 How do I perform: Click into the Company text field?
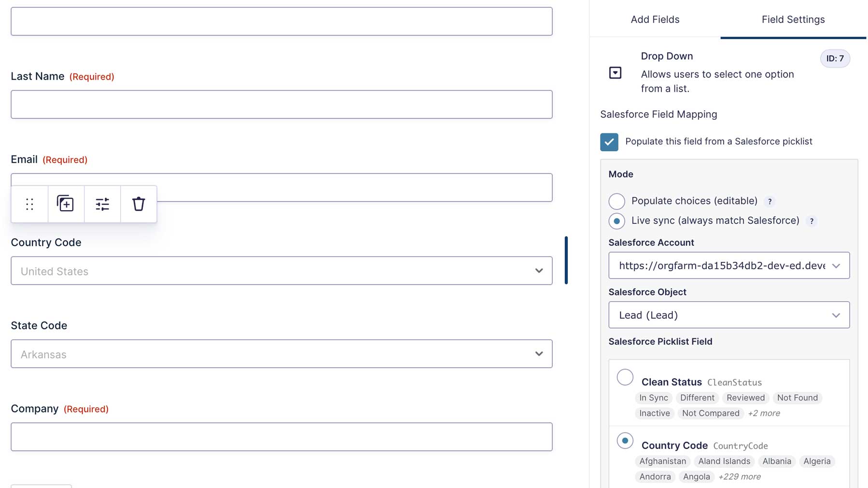[281, 437]
